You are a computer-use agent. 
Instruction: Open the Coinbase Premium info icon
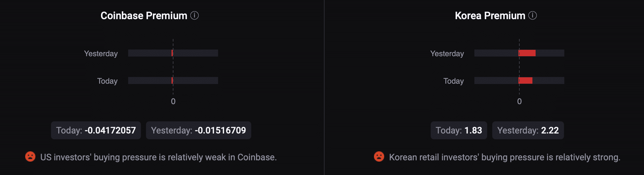click(x=194, y=15)
